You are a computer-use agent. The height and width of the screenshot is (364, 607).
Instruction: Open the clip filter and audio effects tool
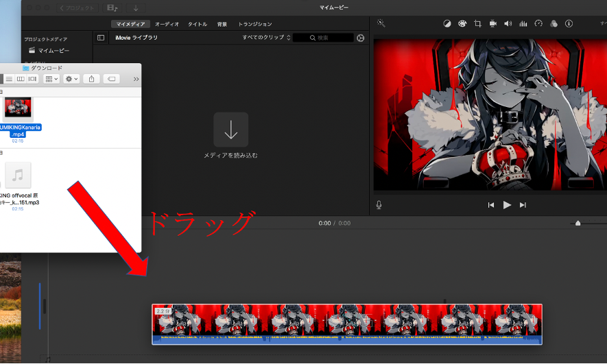click(554, 23)
